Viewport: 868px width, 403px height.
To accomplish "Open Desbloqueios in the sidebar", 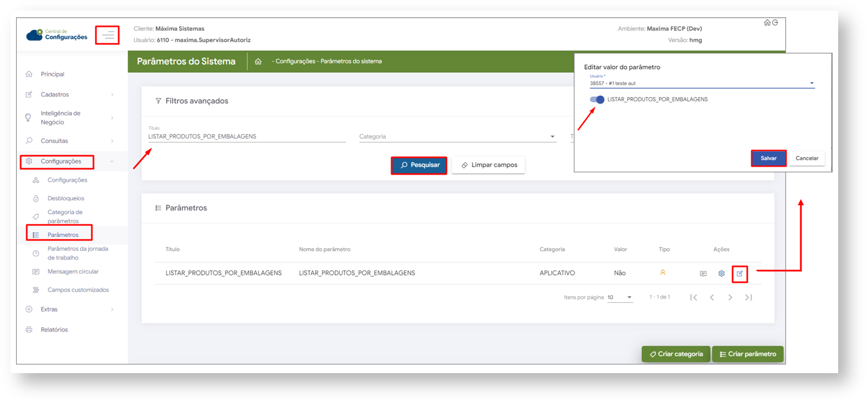I will pos(65,198).
